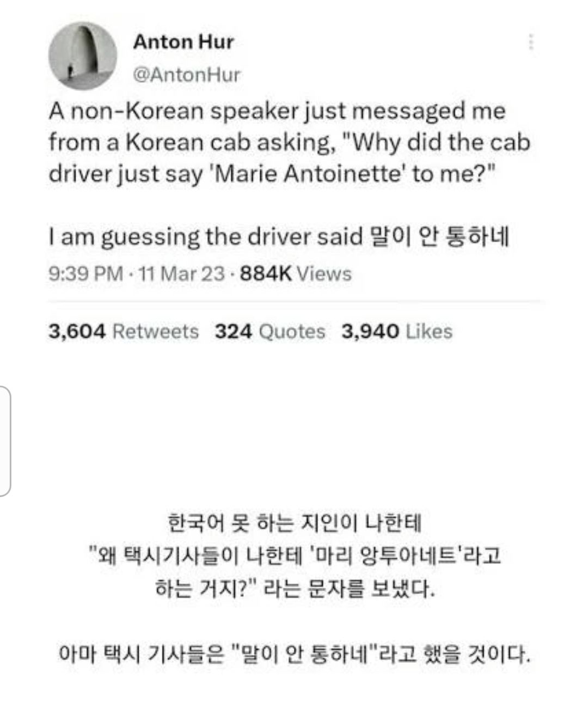Visit the @AntonHur handle link
The width and height of the screenshot is (588, 702).
click(x=187, y=75)
